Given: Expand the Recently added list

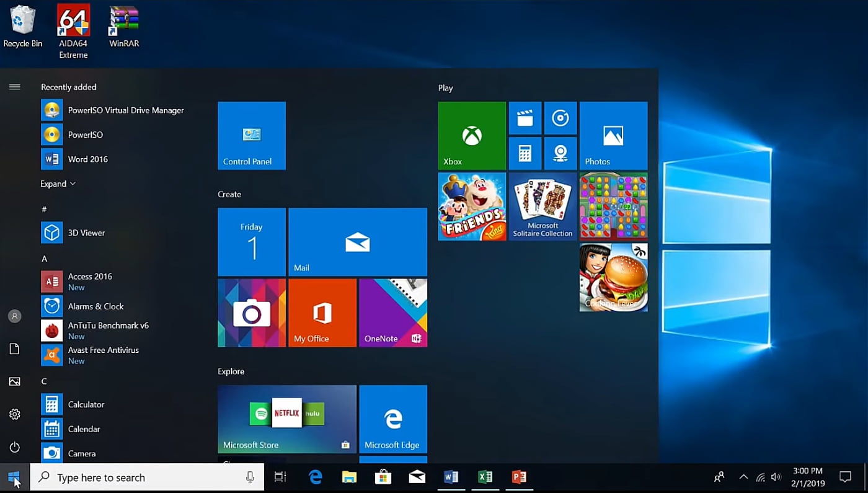Looking at the screenshot, I should [x=58, y=184].
